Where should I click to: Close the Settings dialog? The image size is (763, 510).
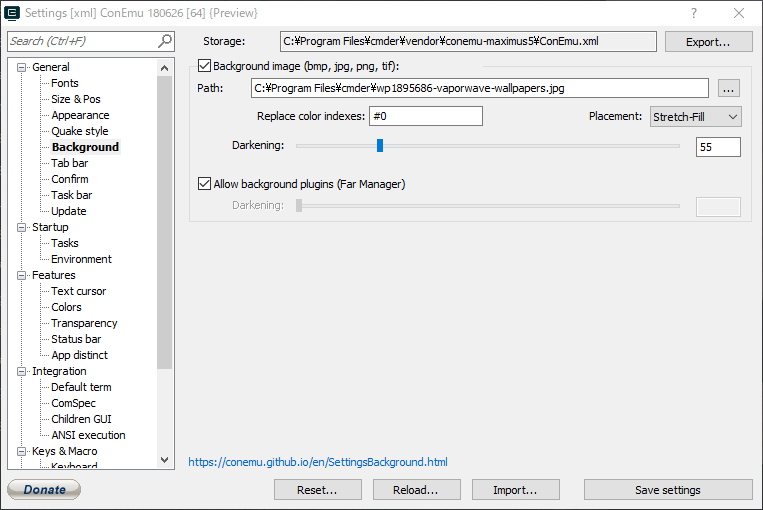pyautogui.click(x=739, y=13)
